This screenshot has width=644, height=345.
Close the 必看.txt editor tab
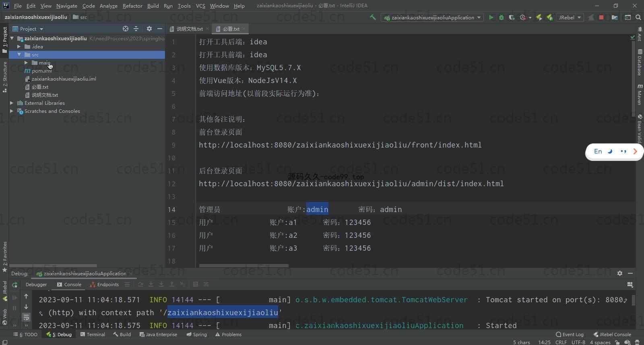244,29
